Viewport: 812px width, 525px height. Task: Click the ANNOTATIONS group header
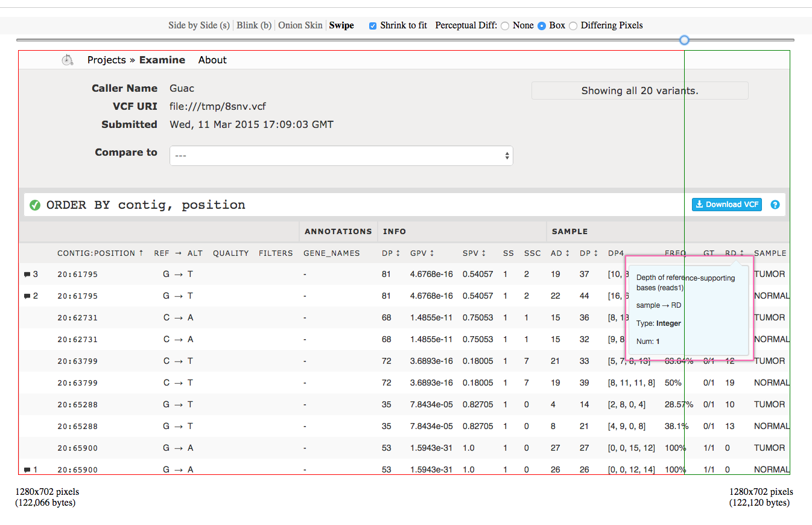pyautogui.click(x=338, y=231)
